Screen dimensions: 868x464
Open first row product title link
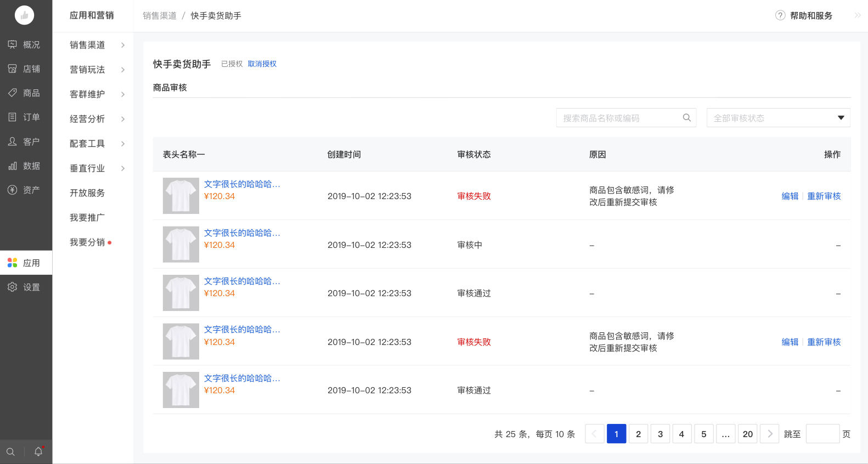[242, 184]
